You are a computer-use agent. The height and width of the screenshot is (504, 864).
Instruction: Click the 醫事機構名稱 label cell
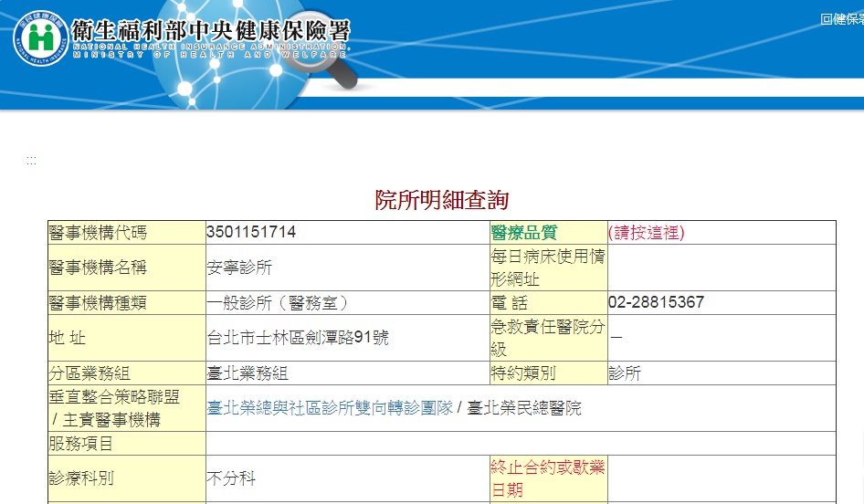click(127, 268)
